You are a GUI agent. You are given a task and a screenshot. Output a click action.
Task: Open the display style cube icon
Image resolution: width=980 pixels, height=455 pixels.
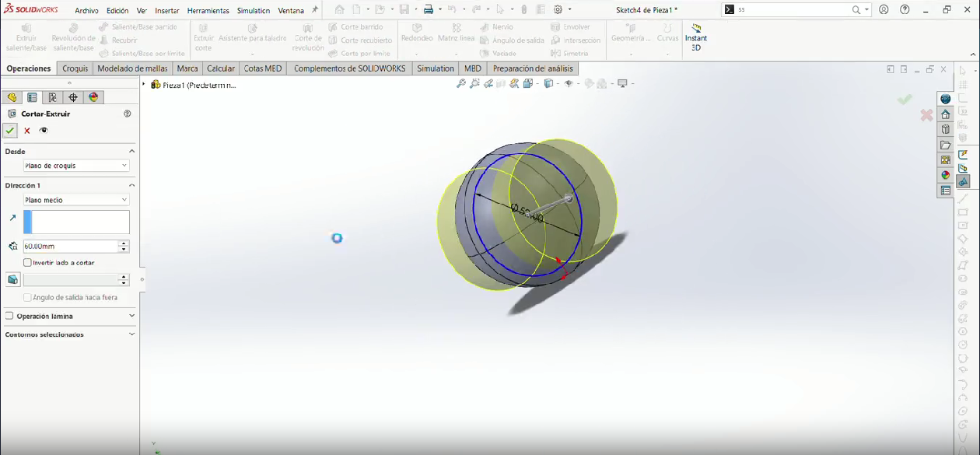(x=548, y=84)
